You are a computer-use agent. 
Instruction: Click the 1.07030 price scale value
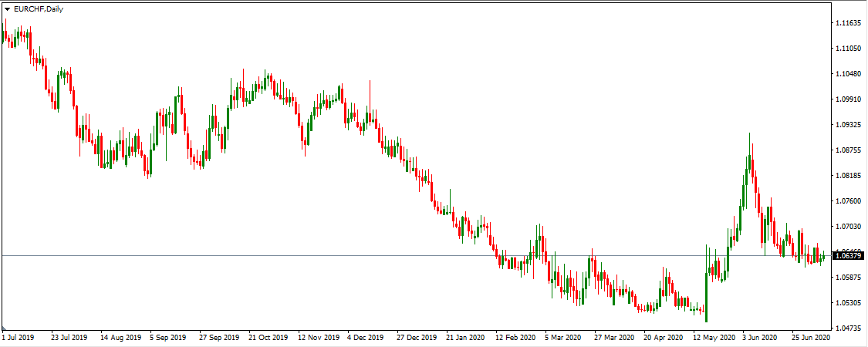pyautogui.click(x=849, y=227)
